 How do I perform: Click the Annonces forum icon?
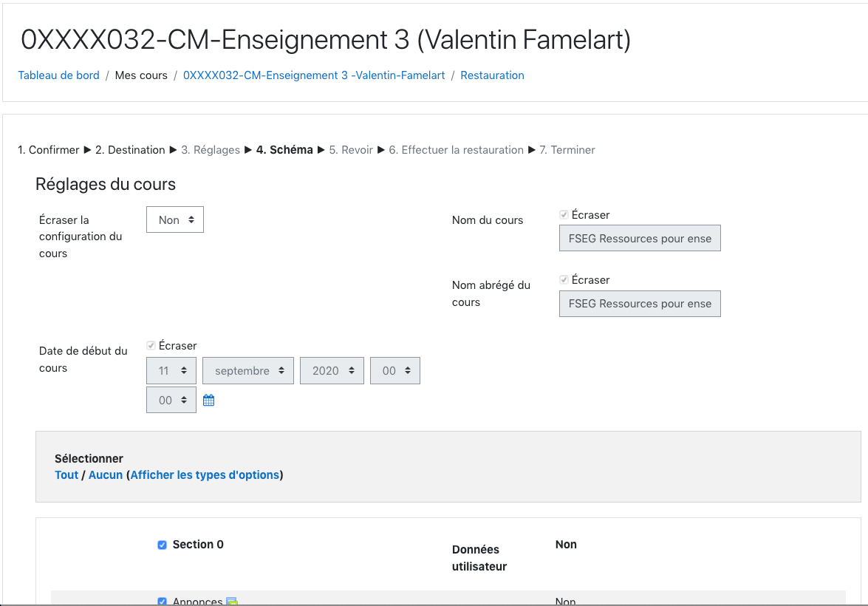[x=232, y=602]
